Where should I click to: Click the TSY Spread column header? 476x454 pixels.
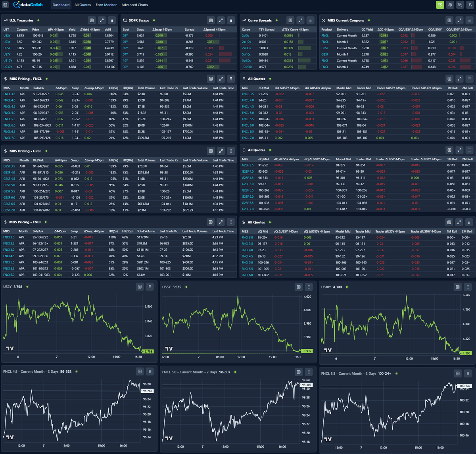(267, 29)
